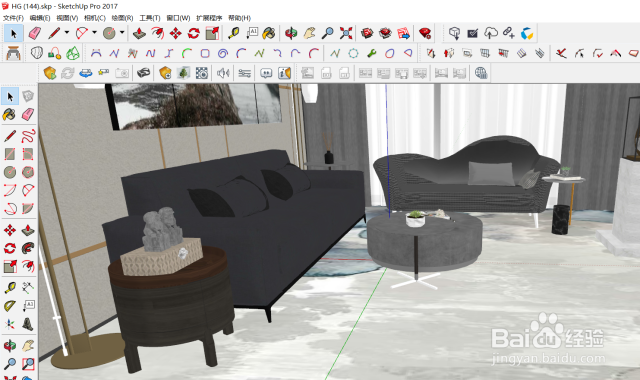The width and height of the screenshot is (640, 380).
Task: Select the Tape Measure tool in top toolbar
Action: click(x=233, y=33)
